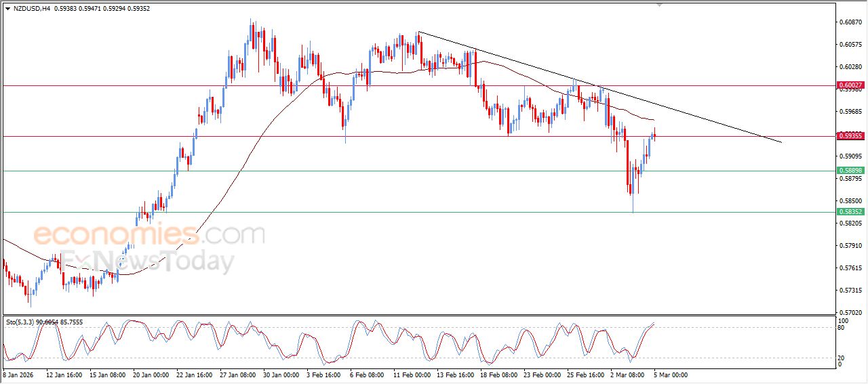Click the 2 Mar 08:00 time label

(x=627, y=374)
